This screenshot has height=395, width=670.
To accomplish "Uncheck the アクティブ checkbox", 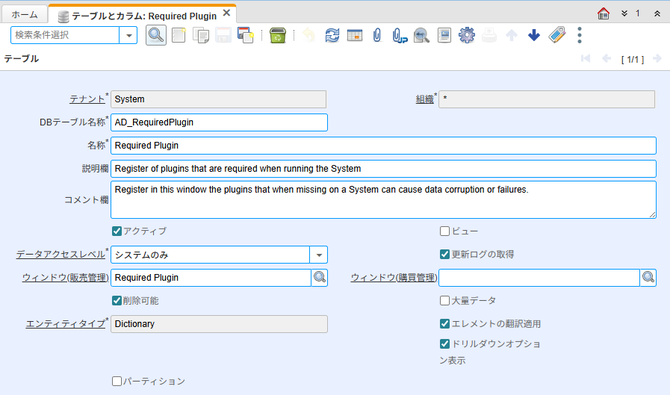I will coord(117,231).
